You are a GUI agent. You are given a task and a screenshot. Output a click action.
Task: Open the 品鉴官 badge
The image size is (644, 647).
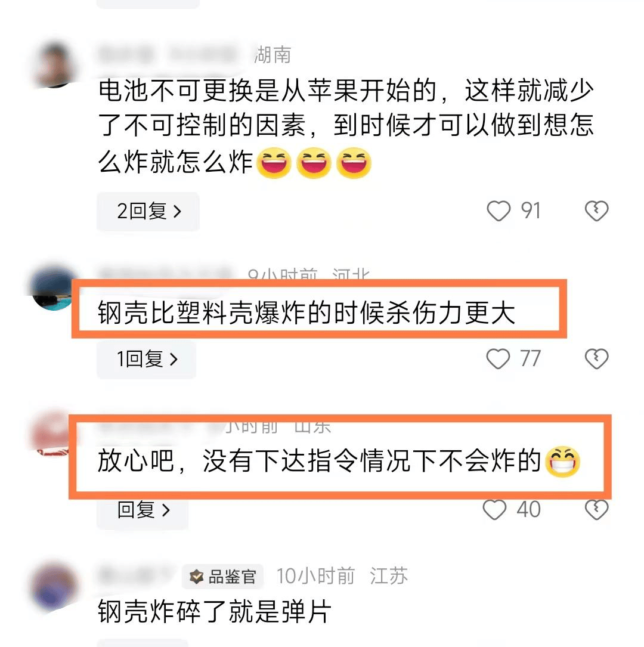[223, 577]
